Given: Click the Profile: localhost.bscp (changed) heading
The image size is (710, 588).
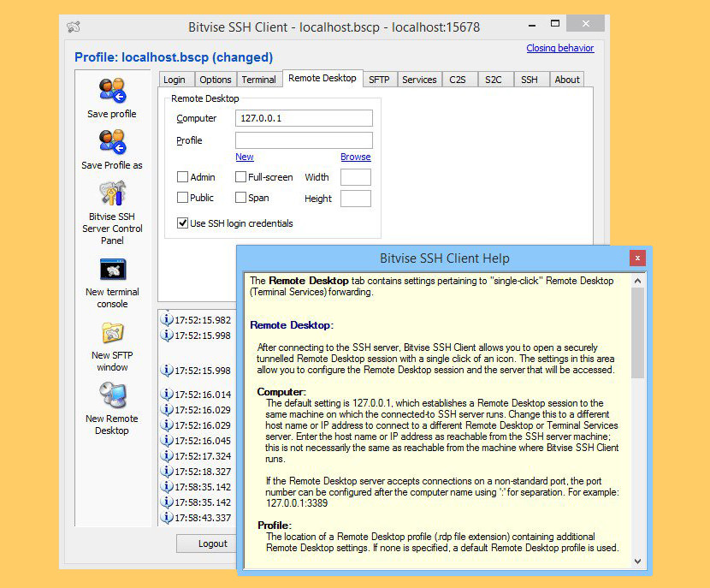Looking at the screenshot, I should 174,57.
